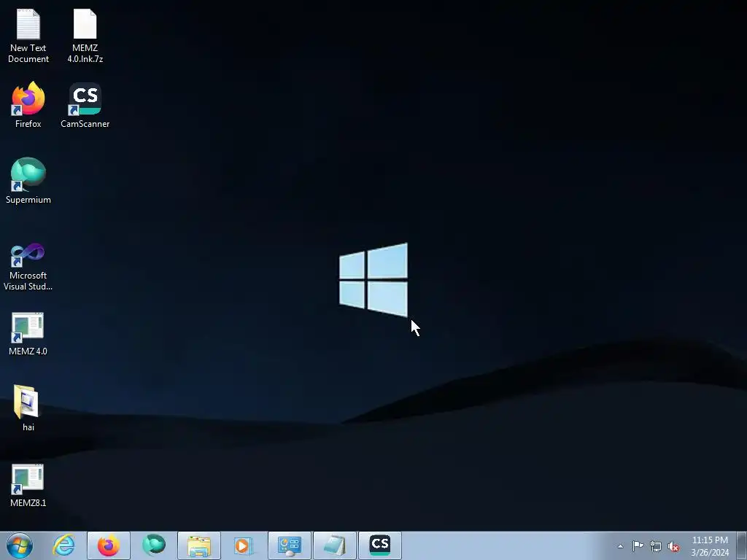Show hidden system tray icons arrow
The image size is (747, 560).
tap(620, 546)
